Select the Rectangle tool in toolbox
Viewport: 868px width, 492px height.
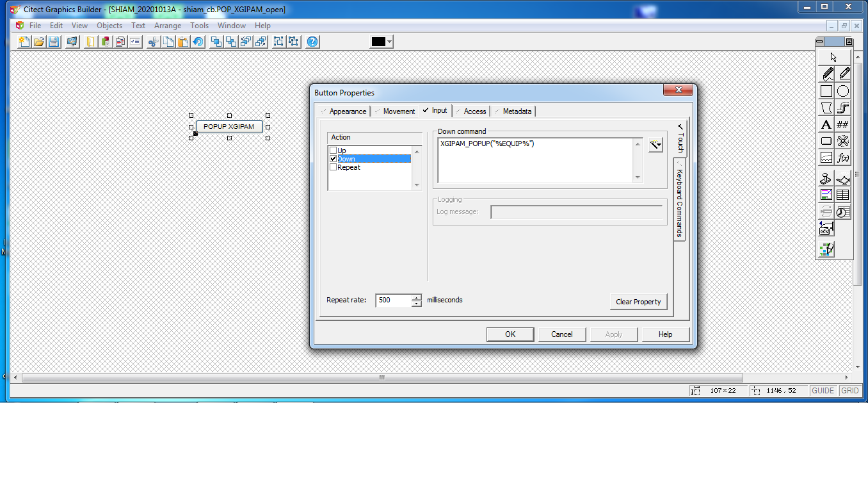point(826,91)
